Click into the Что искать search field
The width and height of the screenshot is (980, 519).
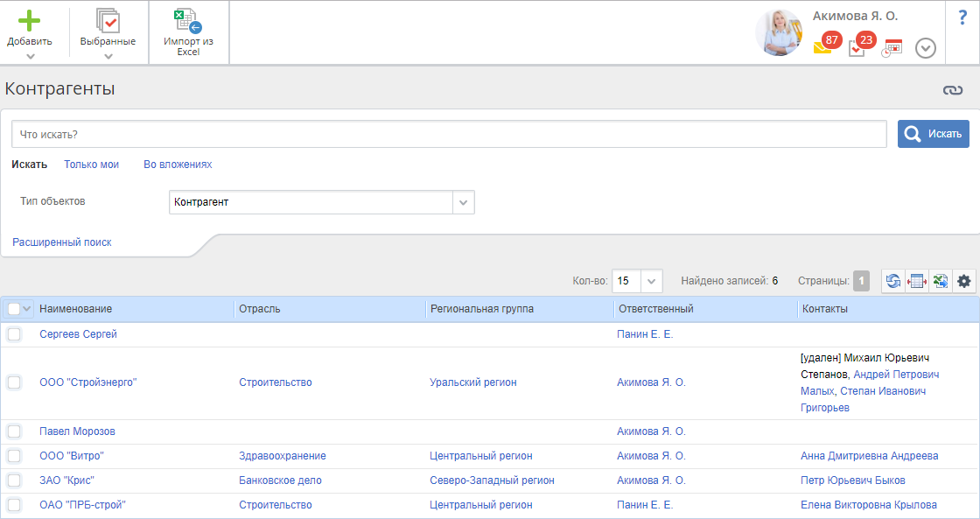pos(449,135)
